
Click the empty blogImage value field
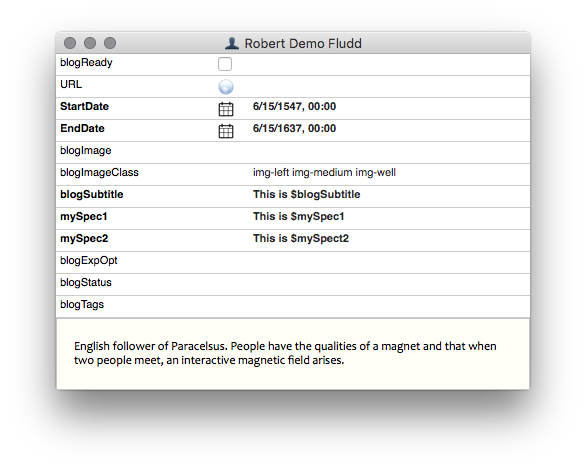(x=390, y=152)
